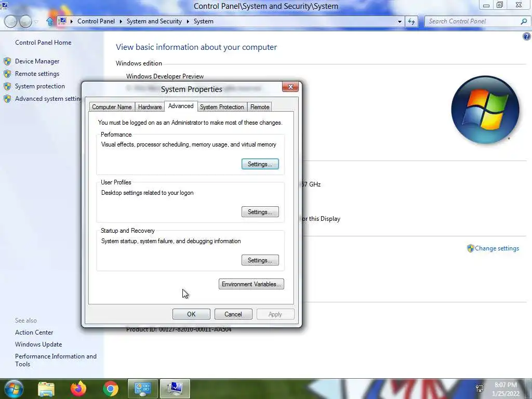
Task: Open Windows Update link
Action: coord(38,344)
